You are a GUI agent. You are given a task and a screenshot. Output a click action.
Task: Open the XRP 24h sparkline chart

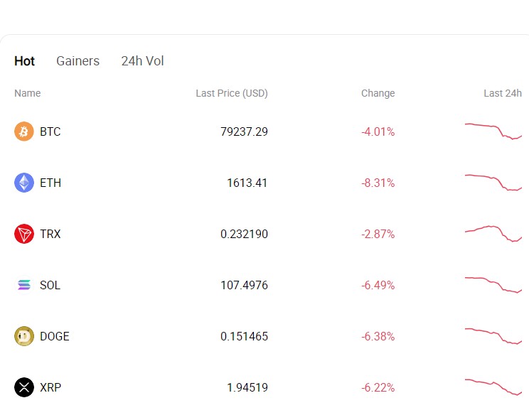click(494, 387)
